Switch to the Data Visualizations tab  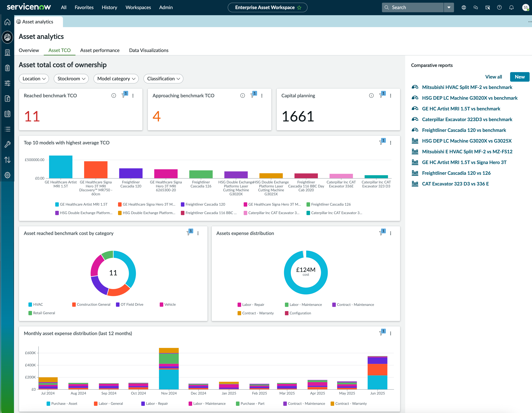pos(149,51)
